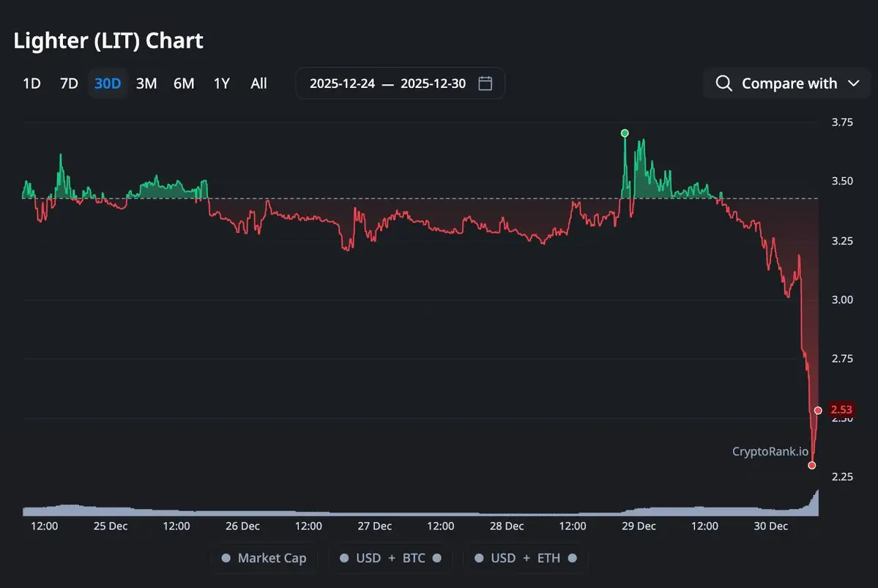This screenshot has height=588, width=878.
Task: Select the 1Y timeframe
Action: coord(221,83)
